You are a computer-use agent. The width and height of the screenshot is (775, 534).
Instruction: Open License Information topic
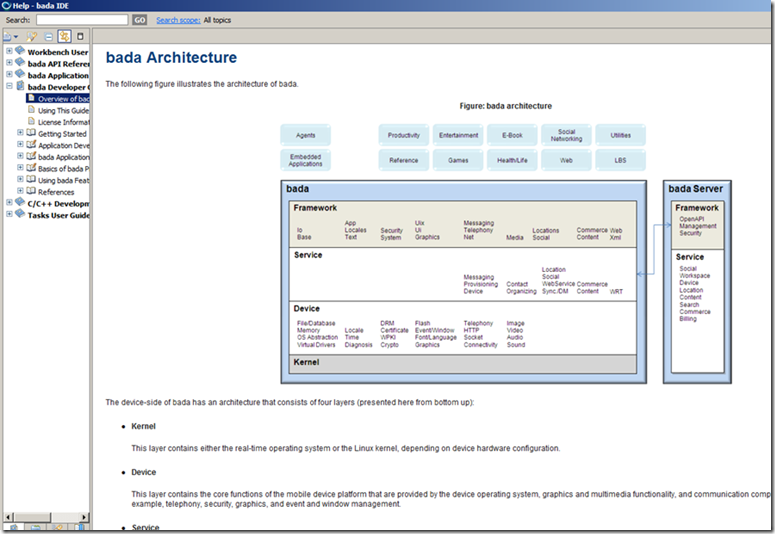64,122
